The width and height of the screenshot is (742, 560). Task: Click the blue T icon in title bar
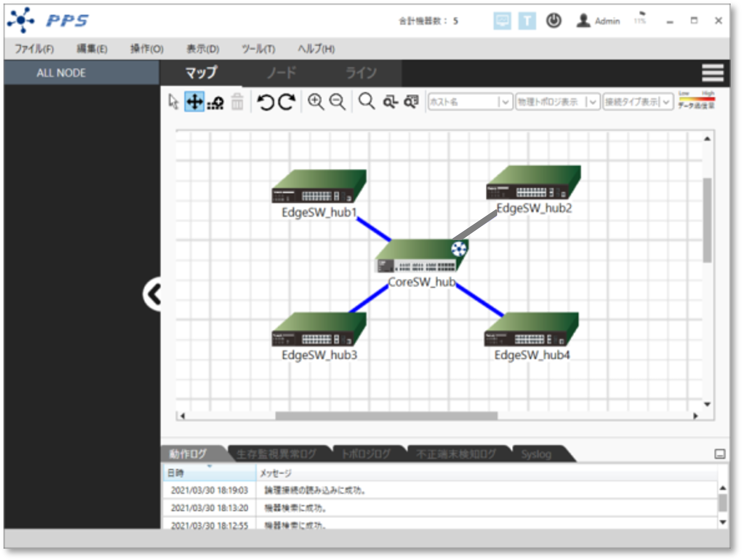point(527,21)
